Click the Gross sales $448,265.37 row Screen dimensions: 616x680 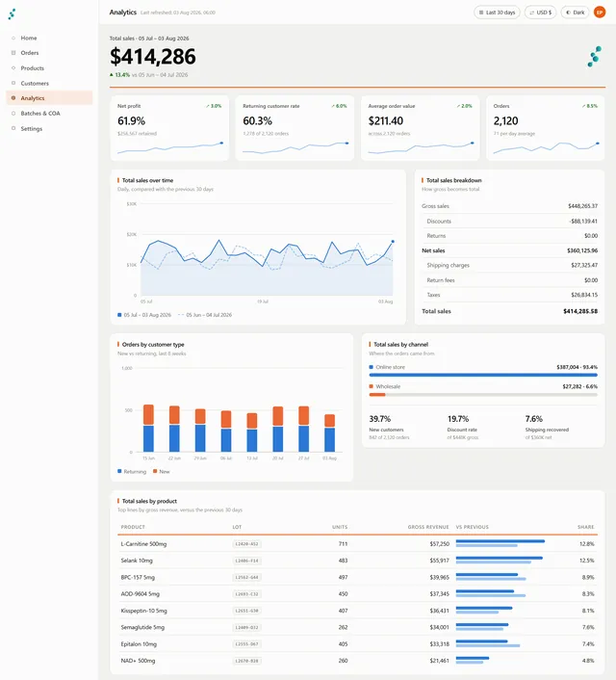click(509, 206)
